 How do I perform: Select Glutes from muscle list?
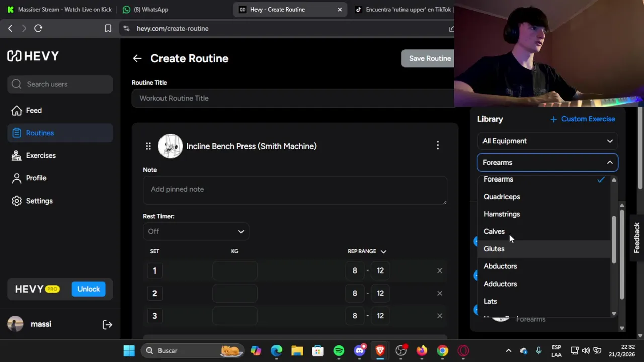(544, 249)
